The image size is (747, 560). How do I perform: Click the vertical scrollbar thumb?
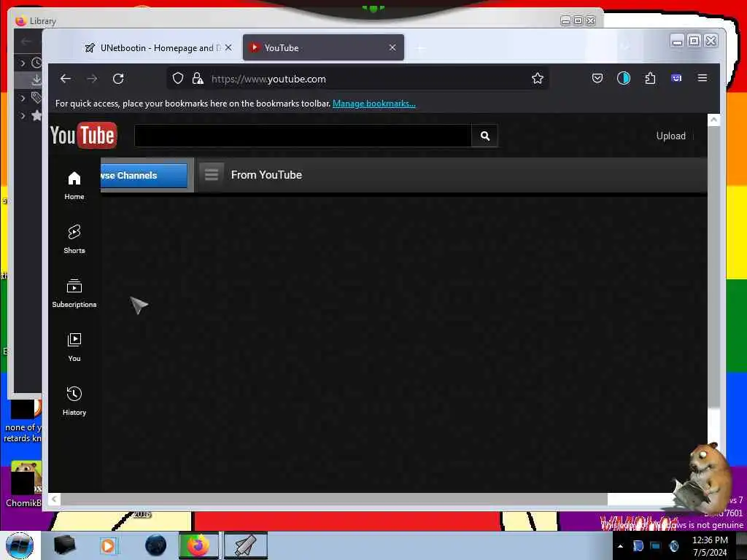713,267
